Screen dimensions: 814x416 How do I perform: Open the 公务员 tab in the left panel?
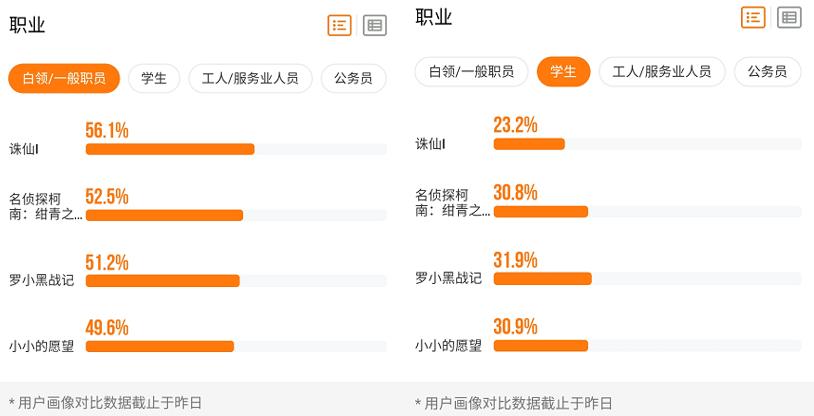coord(354,79)
